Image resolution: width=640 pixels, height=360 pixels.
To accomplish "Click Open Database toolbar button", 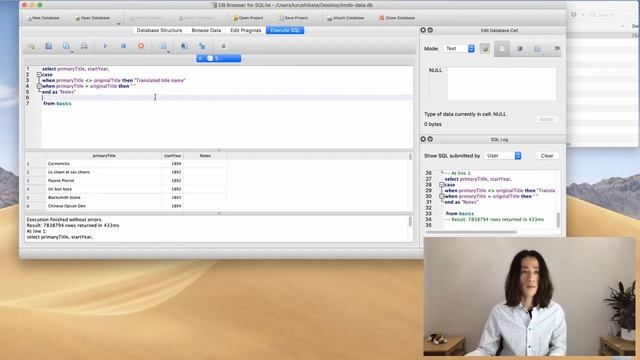I will [x=92, y=18].
